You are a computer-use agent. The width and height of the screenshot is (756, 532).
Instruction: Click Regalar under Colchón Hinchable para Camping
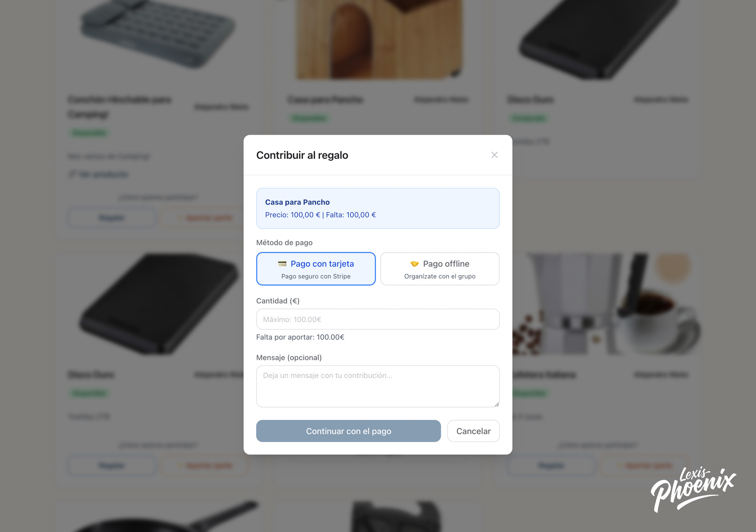point(111,218)
